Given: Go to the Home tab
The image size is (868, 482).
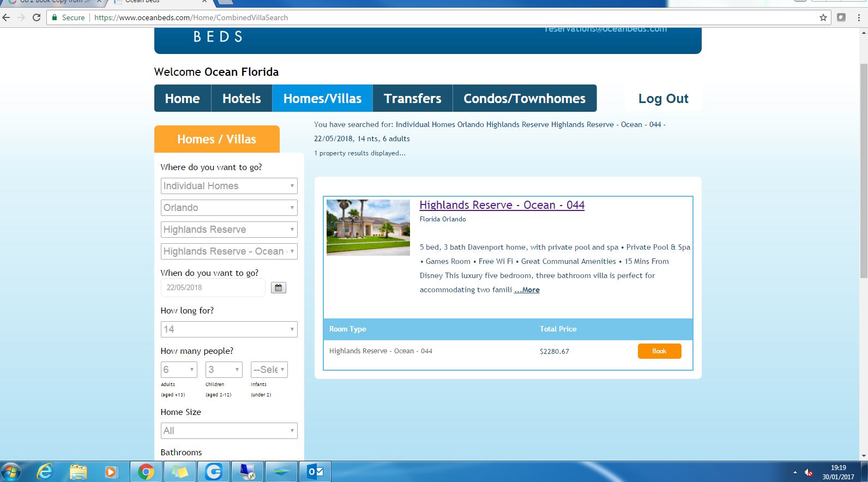Looking at the screenshot, I should [x=183, y=98].
